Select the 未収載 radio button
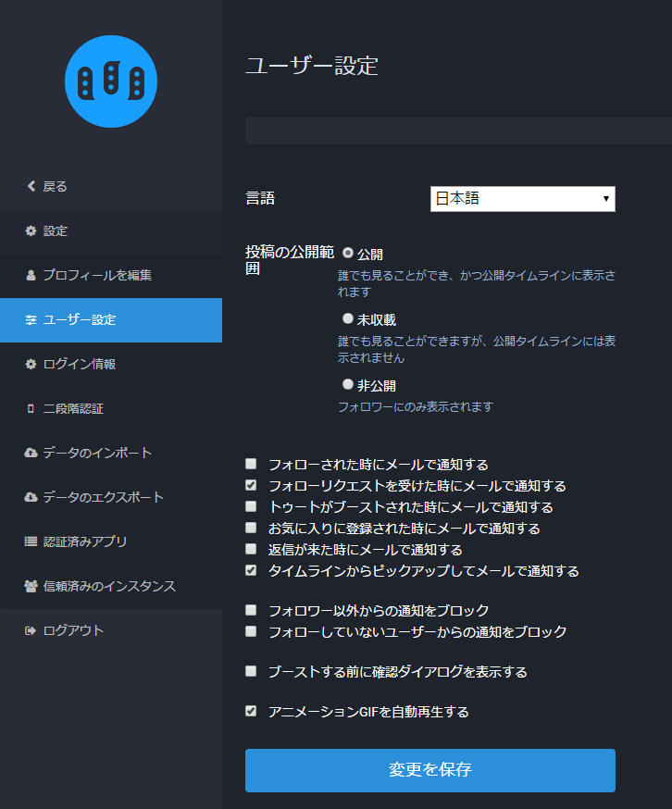 (x=348, y=318)
